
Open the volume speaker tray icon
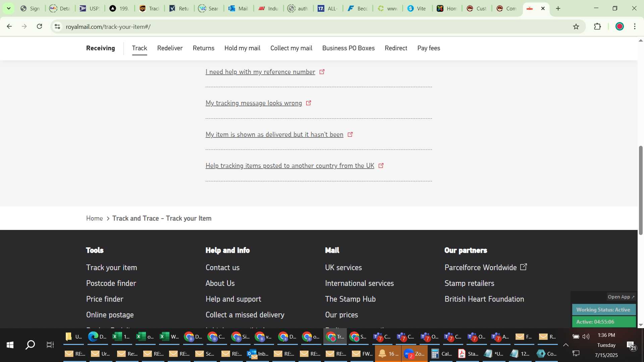586,337
